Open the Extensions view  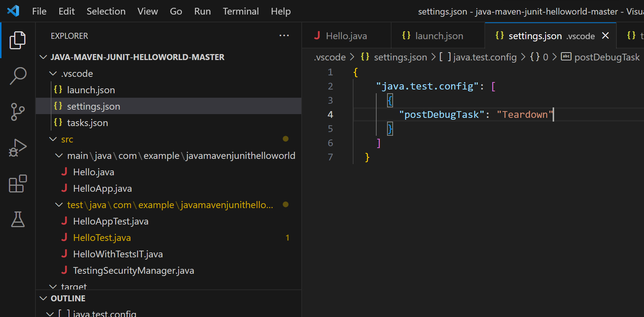point(18,183)
